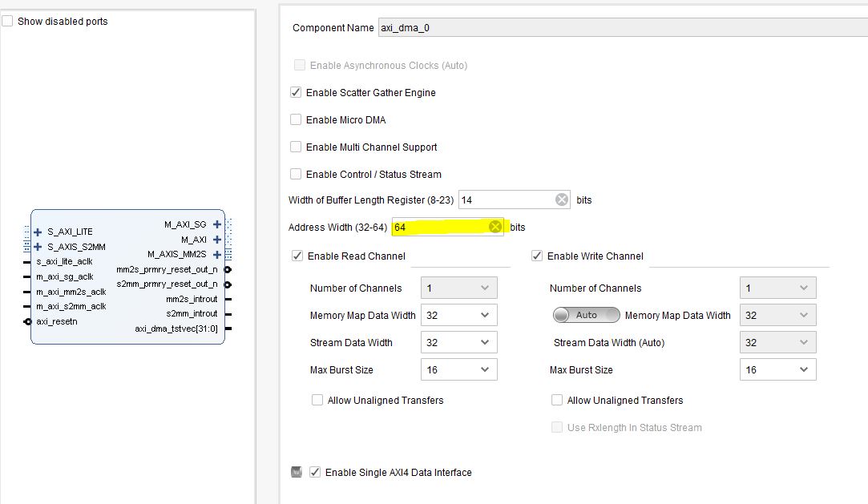The image size is (868, 504).
Task: Switch write Memory Map Data Width off Auto mode
Action: (586, 315)
